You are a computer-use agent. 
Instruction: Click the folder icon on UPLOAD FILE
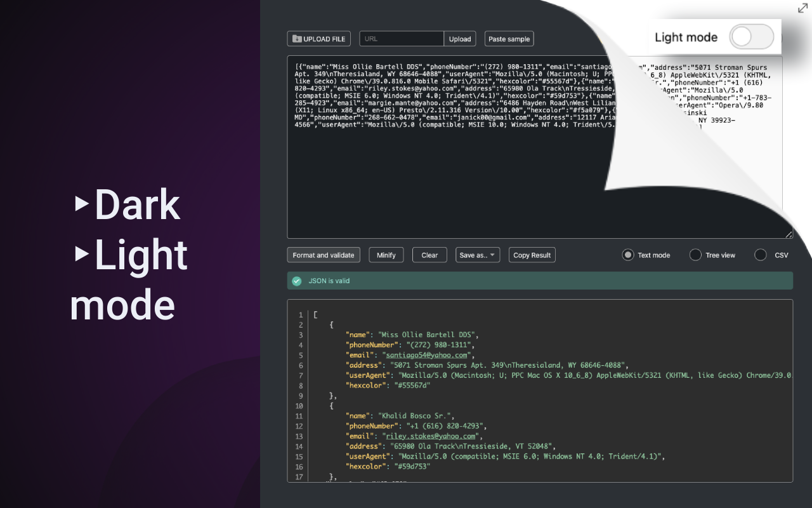(x=296, y=39)
